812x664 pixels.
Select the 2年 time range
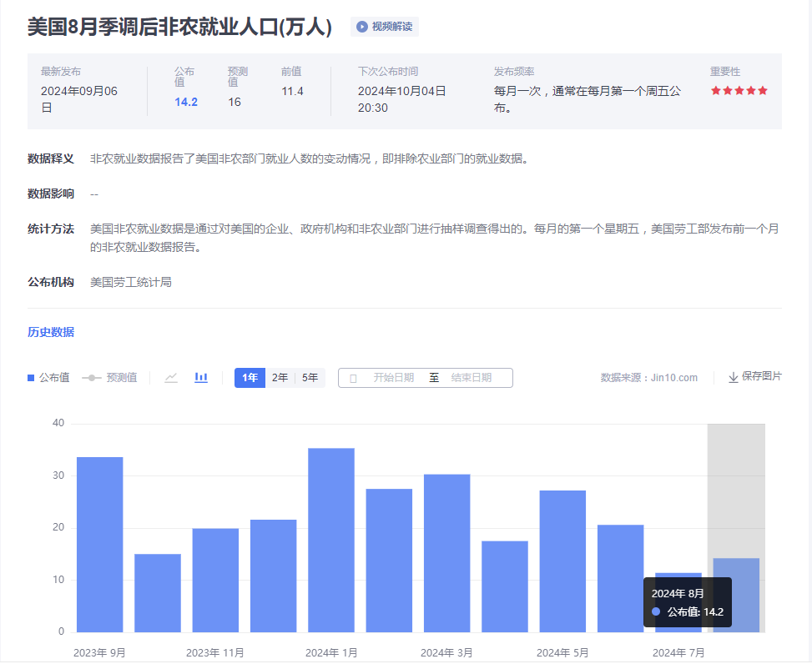pos(280,378)
